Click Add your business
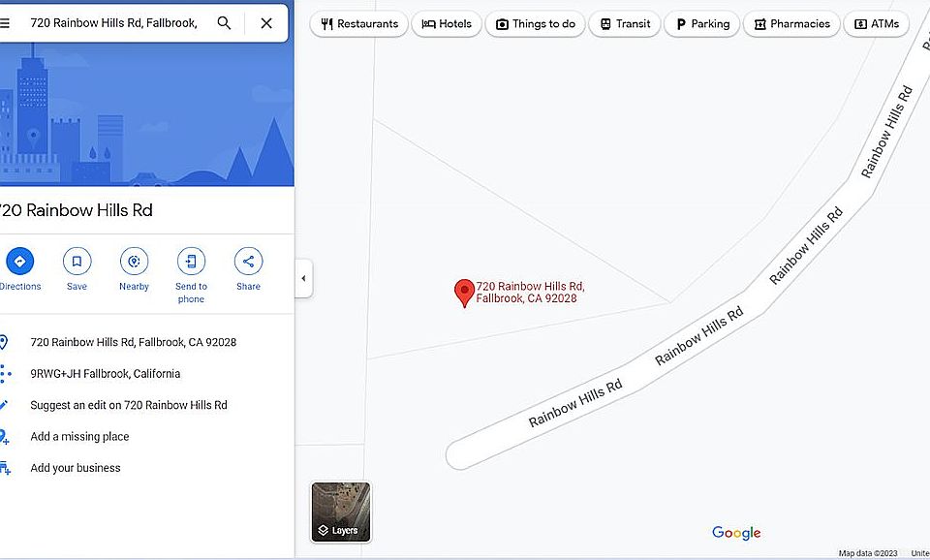 pyautogui.click(x=76, y=468)
